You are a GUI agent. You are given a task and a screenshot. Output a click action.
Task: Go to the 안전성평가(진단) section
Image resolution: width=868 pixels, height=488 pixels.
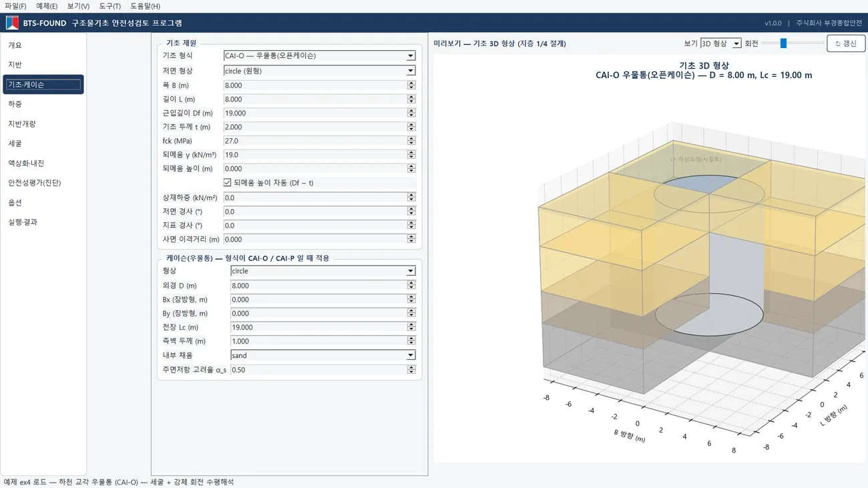43,183
